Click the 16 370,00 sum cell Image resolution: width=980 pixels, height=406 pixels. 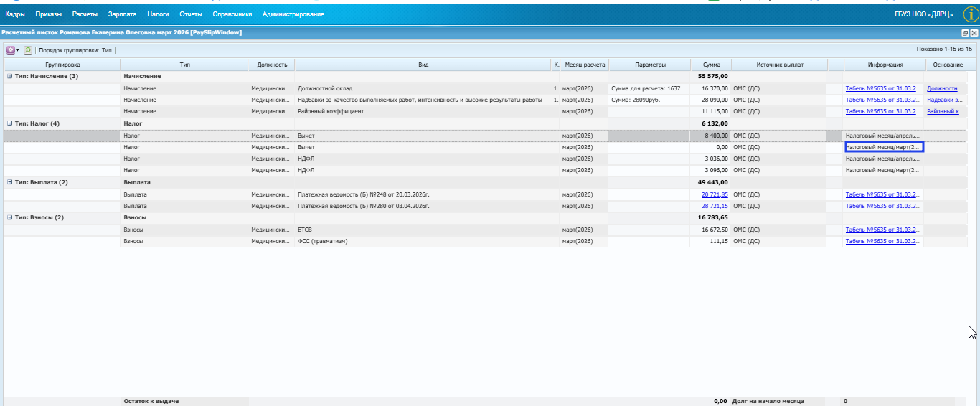coord(711,88)
